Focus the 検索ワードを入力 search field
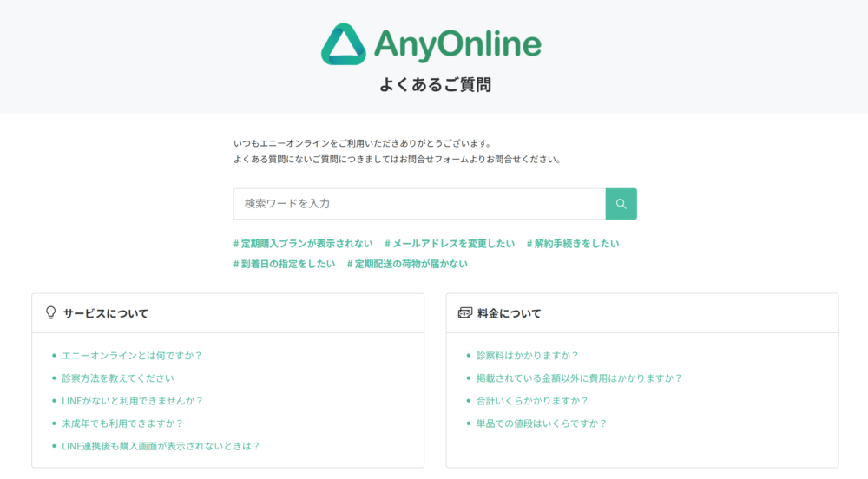The height and width of the screenshot is (479, 868). pos(419,204)
